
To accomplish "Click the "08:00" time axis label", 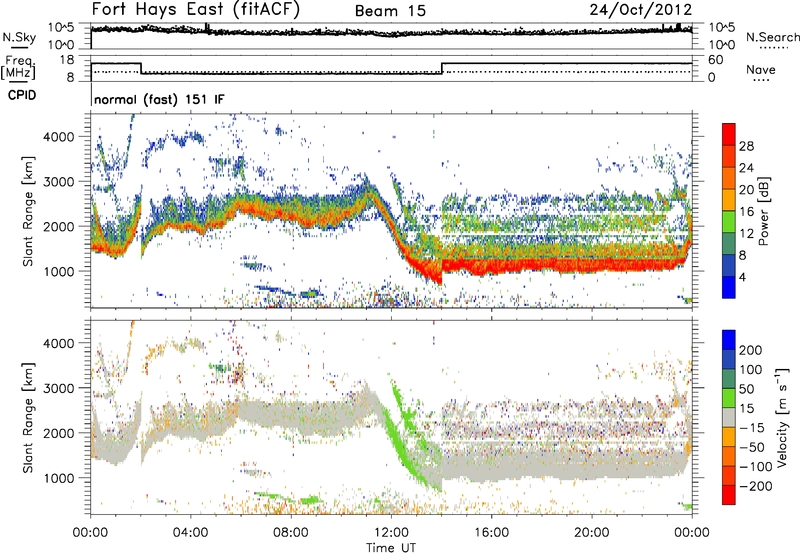I will (291, 533).
